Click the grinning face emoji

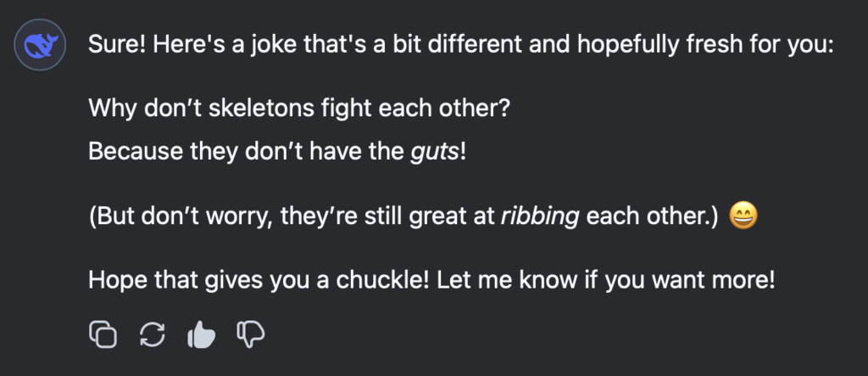click(743, 216)
